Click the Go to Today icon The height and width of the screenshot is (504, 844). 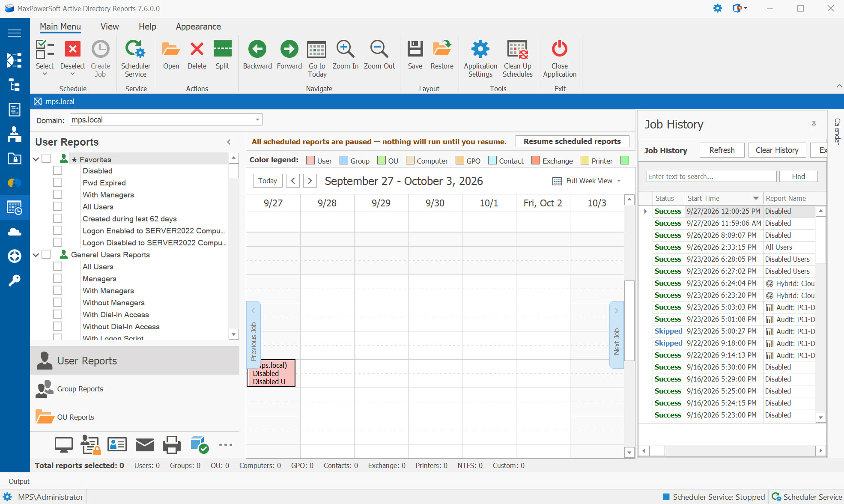(x=317, y=49)
